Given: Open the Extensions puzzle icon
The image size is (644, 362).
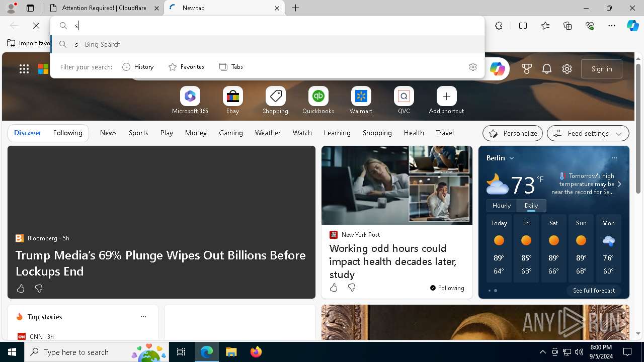Looking at the screenshot, I should (499, 26).
